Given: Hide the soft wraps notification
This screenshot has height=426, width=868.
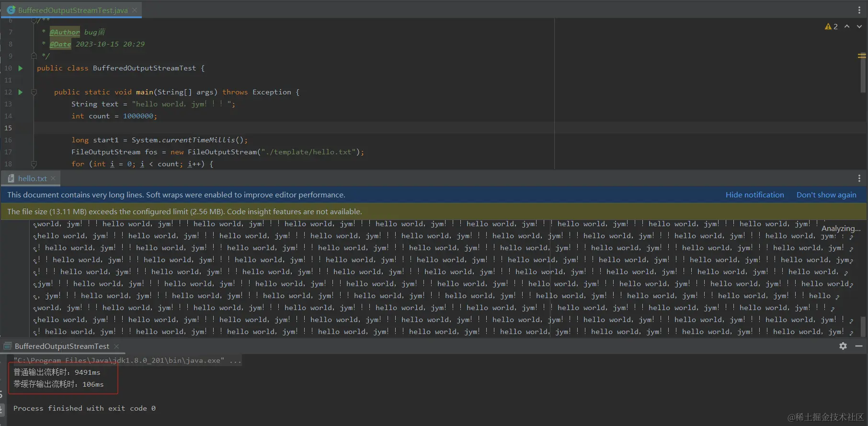Looking at the screenshot, I should [754, 195].
